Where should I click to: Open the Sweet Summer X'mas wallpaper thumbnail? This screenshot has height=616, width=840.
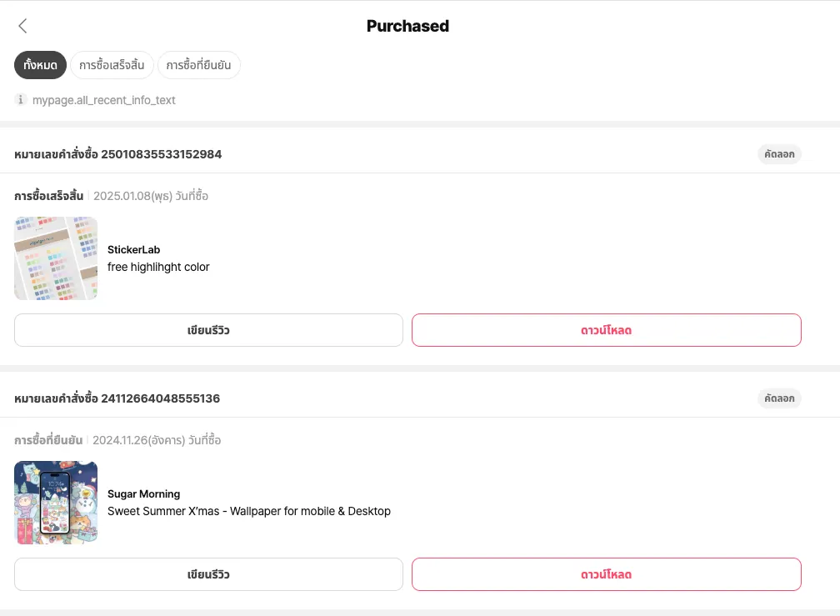click(x=56, y=503)
